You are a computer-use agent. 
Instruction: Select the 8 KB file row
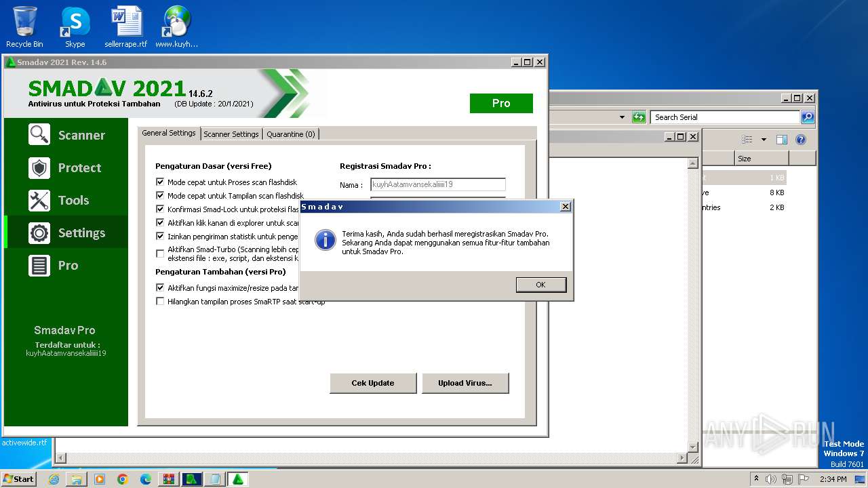744,192
